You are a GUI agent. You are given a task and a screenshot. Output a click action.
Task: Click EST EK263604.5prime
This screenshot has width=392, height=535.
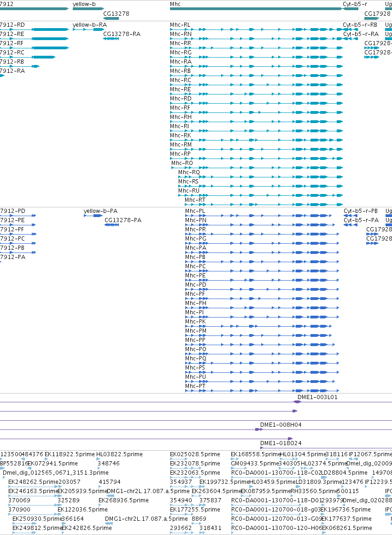tap(216, 491)
